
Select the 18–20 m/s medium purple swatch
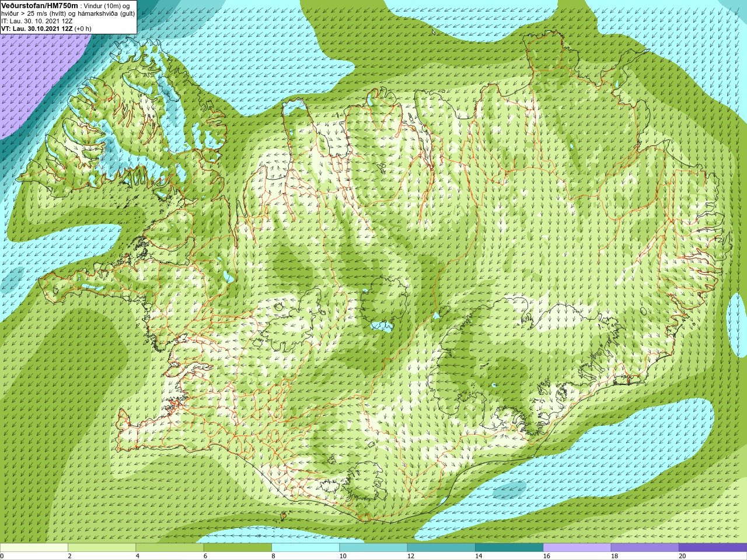tap(645, 548)
